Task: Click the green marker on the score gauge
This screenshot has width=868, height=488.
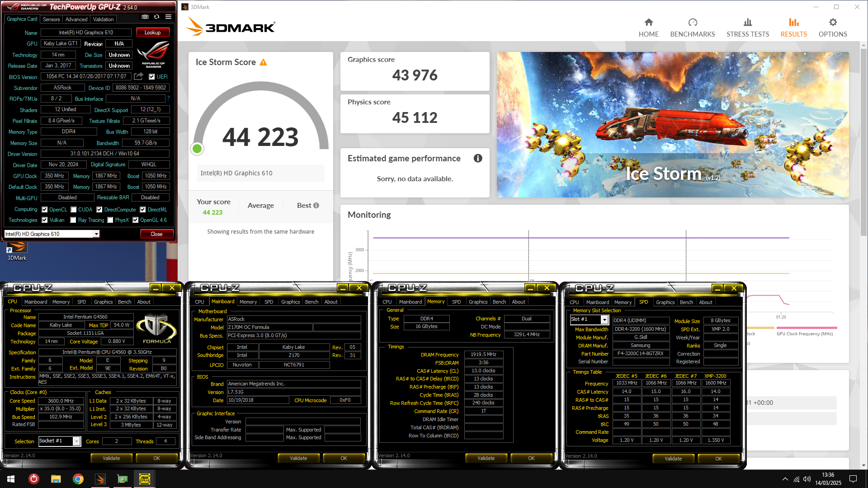Action: pyautogui.click(x=197, y=149)
